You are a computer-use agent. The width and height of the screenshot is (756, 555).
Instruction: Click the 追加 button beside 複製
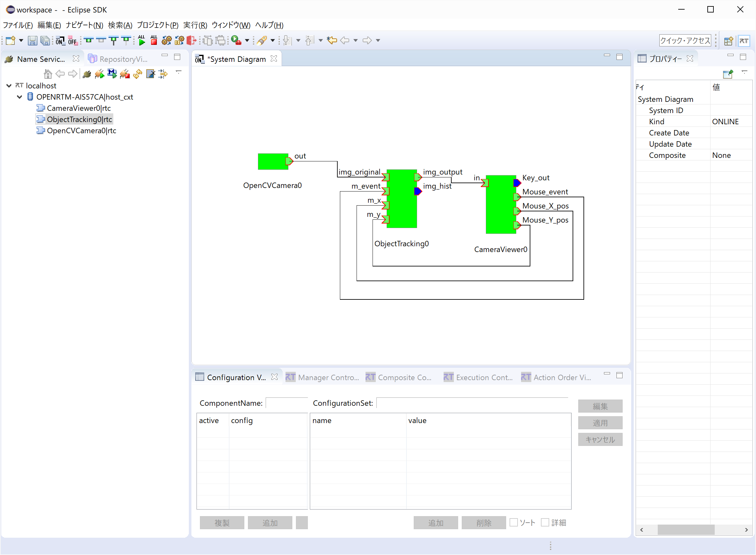coord(270,523)
